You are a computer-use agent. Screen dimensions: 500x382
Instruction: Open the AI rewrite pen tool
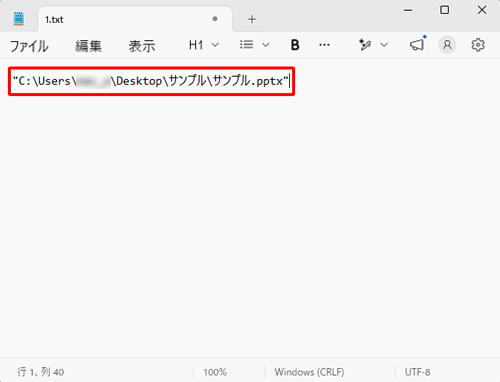coord(365,45)
